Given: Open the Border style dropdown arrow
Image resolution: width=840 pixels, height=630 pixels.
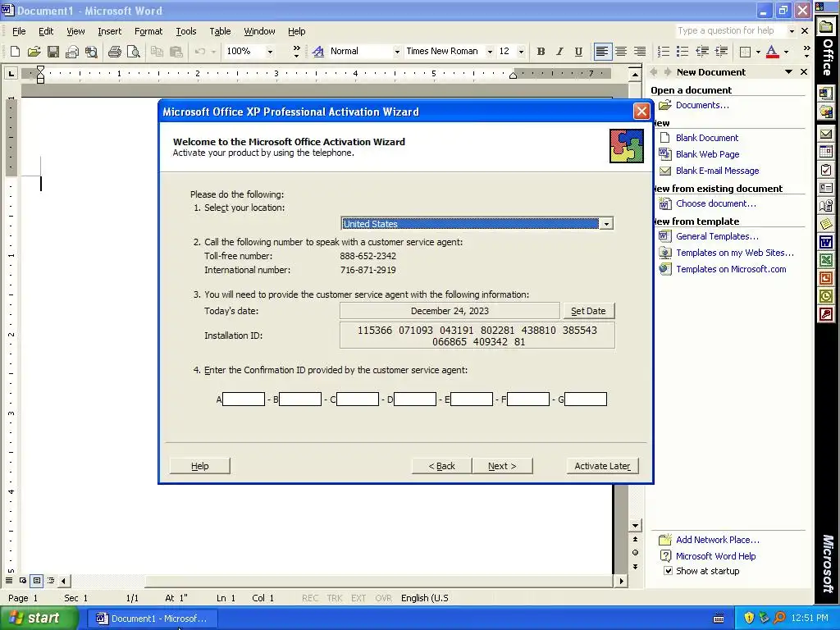Looking at the screenshot, I should tap(758, 52).
